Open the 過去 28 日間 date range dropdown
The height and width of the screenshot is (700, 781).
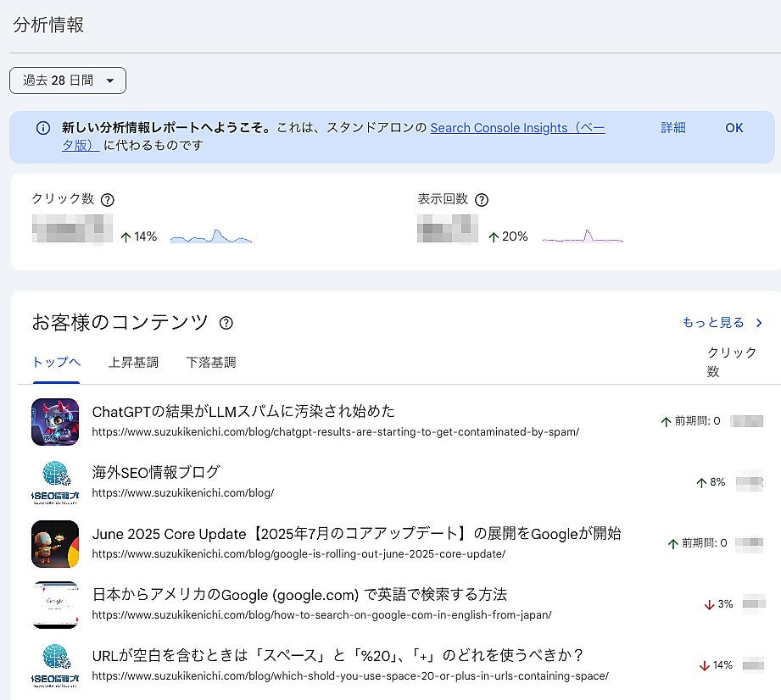coord(68,81)
